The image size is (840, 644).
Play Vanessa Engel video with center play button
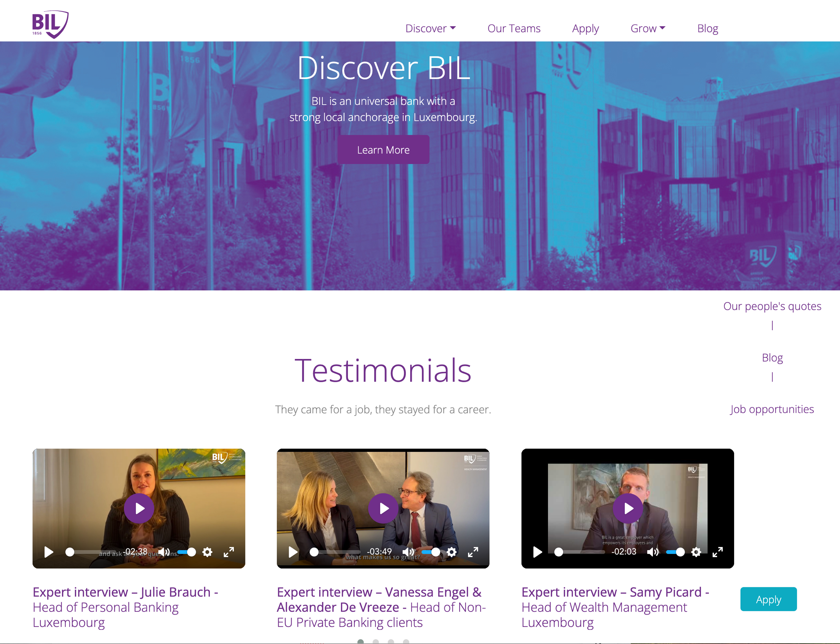[383, 508]
